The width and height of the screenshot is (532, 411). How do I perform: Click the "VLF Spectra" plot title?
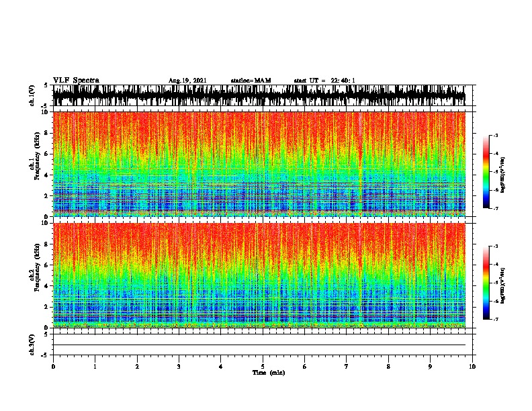pos(76,81)
